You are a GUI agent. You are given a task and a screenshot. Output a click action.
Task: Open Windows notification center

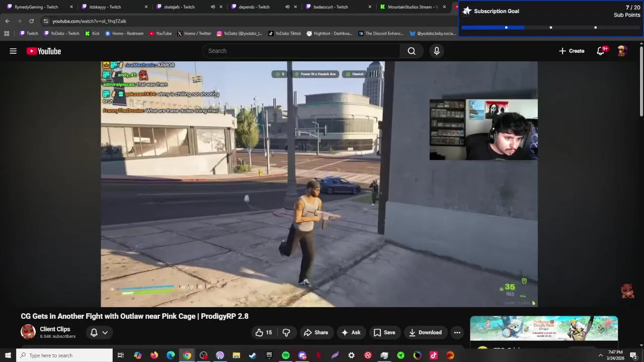[633, 355]
